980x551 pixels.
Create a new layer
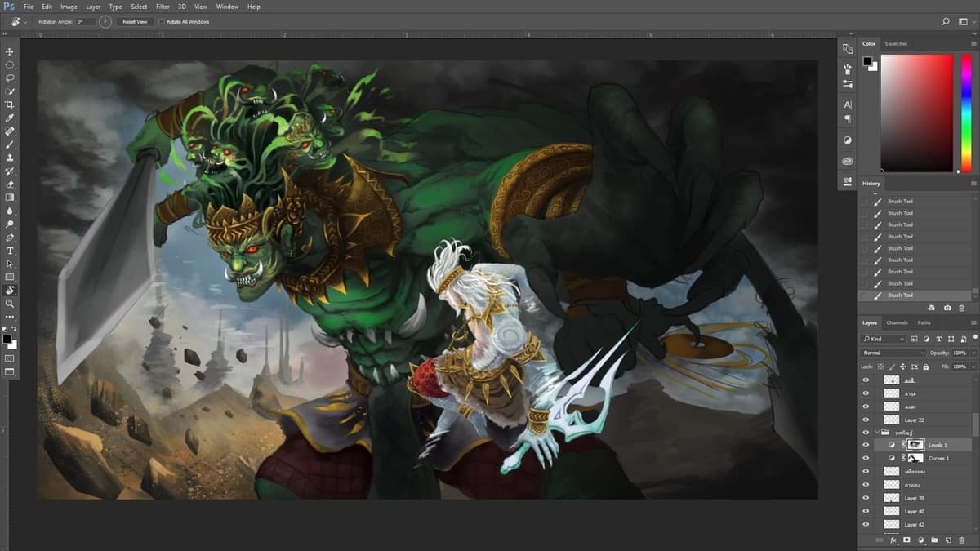[948, 540]
